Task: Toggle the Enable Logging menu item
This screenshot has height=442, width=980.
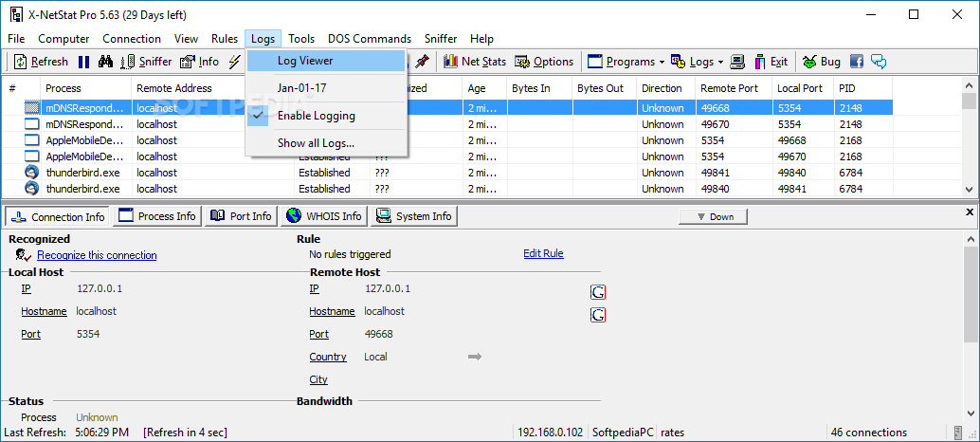Action: (326, 116)
